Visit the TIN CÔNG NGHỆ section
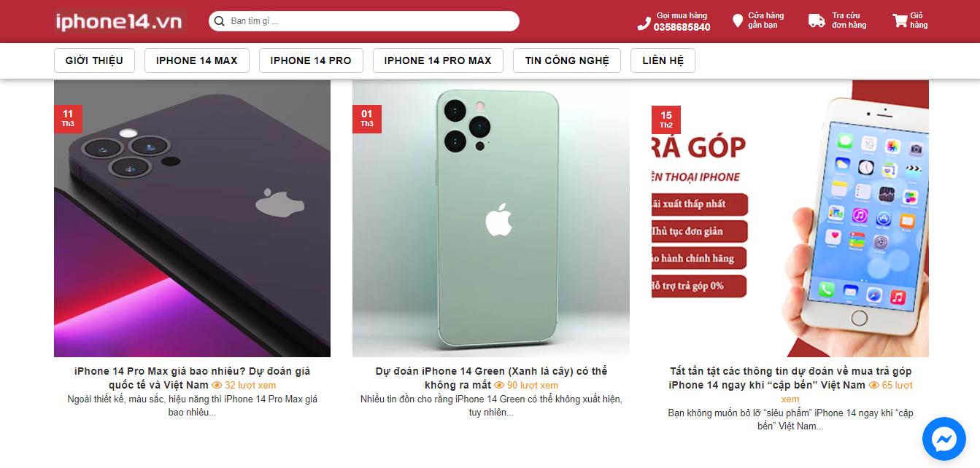 pyautogui.click(x=567, y=61)
